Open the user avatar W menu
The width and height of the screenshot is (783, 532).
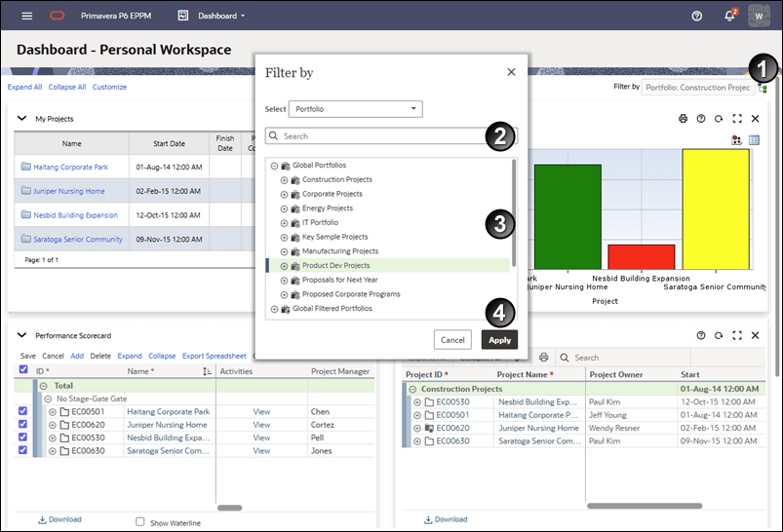pos(759,16)
